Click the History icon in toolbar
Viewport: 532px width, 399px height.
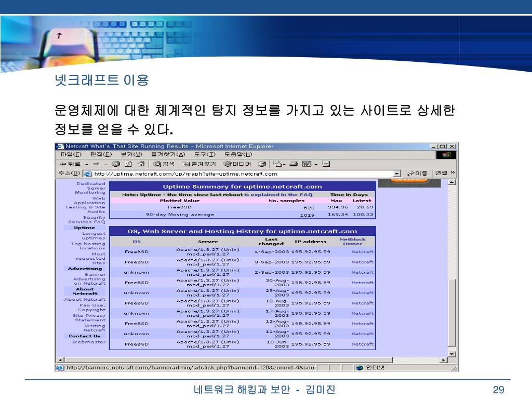pos(262,164)
